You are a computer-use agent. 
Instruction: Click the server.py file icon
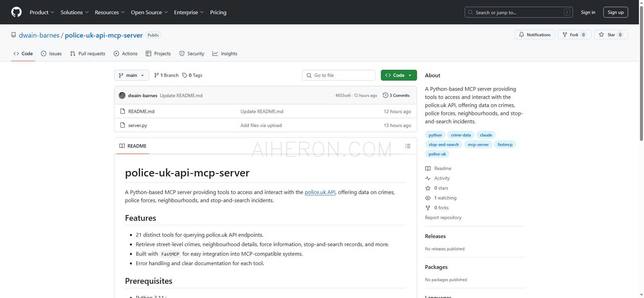tap(123, 125)
